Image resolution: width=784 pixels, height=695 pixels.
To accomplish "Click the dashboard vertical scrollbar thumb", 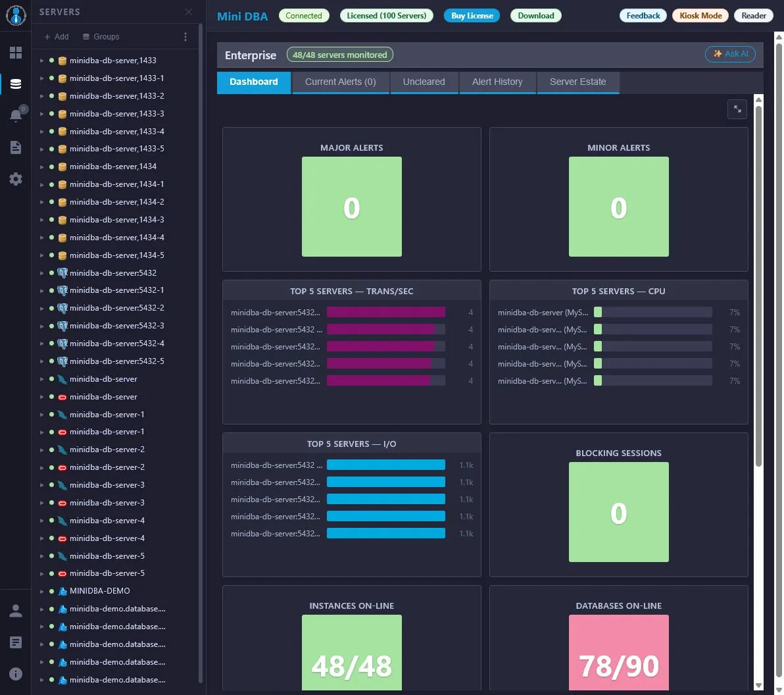I will pyautogui.click(x=758, y=285).
